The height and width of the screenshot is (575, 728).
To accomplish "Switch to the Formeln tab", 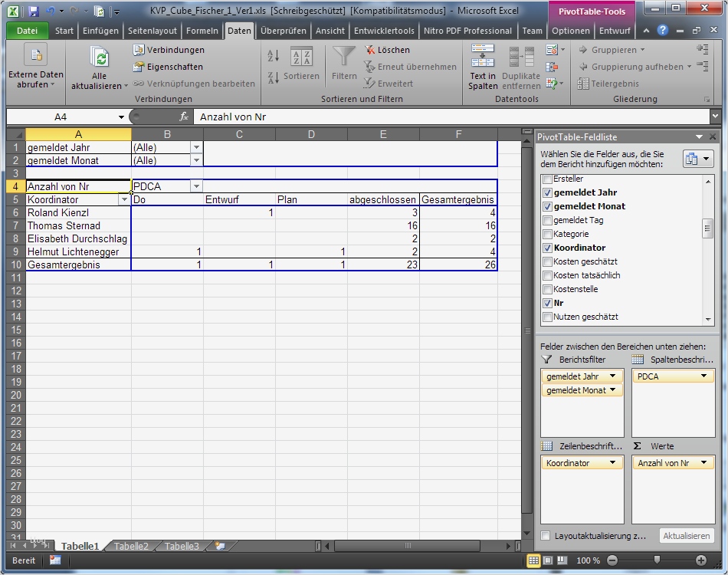I will [x=202, y=31].
